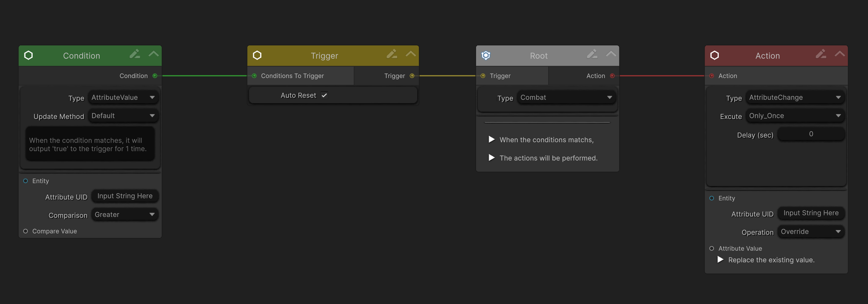The width and height of the screenshot is (868, 304).
Task: Click the hexagon icon on Condition node
Action: point(29,56)
